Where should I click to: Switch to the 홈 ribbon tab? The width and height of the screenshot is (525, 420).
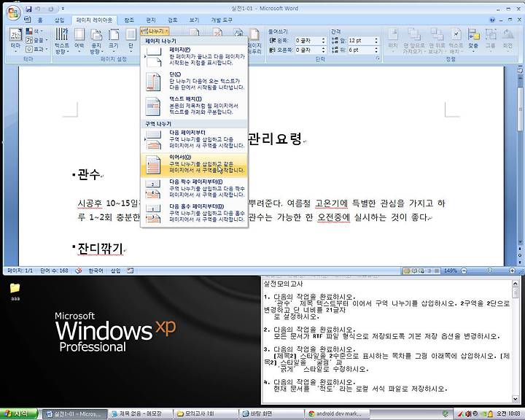40,20
